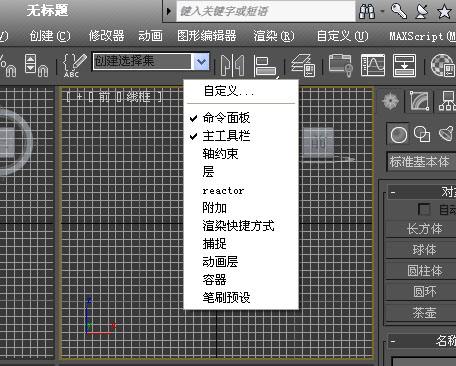Open the 创建选择集 dropdown arrow

tap(201, 62)
